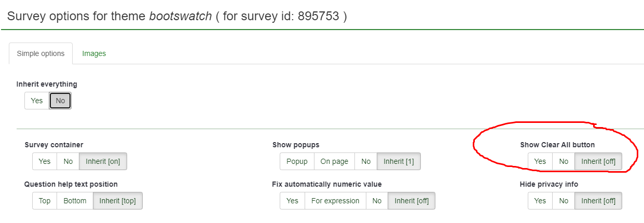The image size is (644, 223).
Task: Select Inherit [top] for help text position
Action: pyautogui.click(x=117, y=201)
